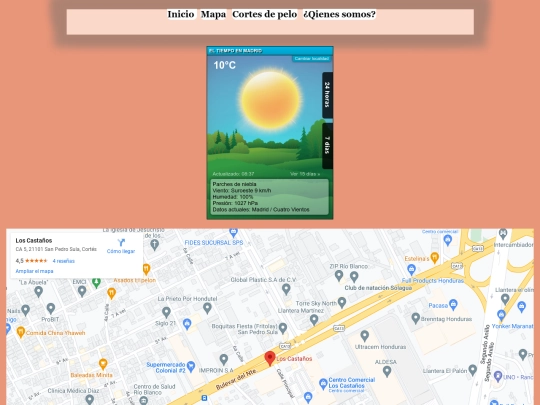The height and width of the screenshot is (405, 540).
Task: Select the Ultracem Honduras map pin
Action: point(364,335)
